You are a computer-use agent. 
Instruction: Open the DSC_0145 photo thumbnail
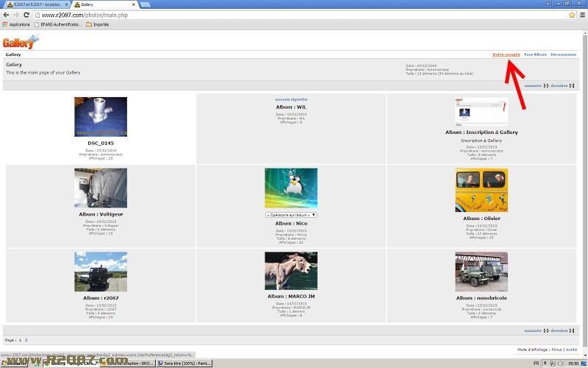coord(101,117)
